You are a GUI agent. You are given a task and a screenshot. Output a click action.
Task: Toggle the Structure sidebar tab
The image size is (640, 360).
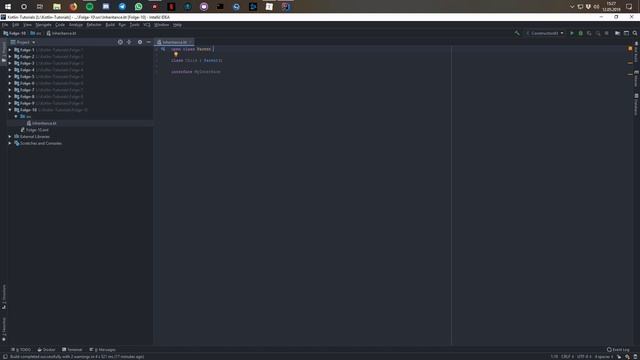click(x=4, y=297)
